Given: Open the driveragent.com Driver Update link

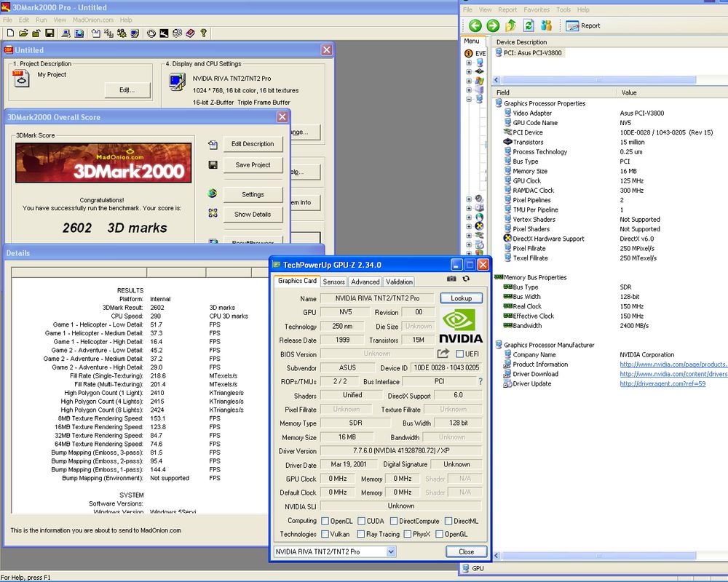Looking at the screenshot, I should (x=662, y=384).
